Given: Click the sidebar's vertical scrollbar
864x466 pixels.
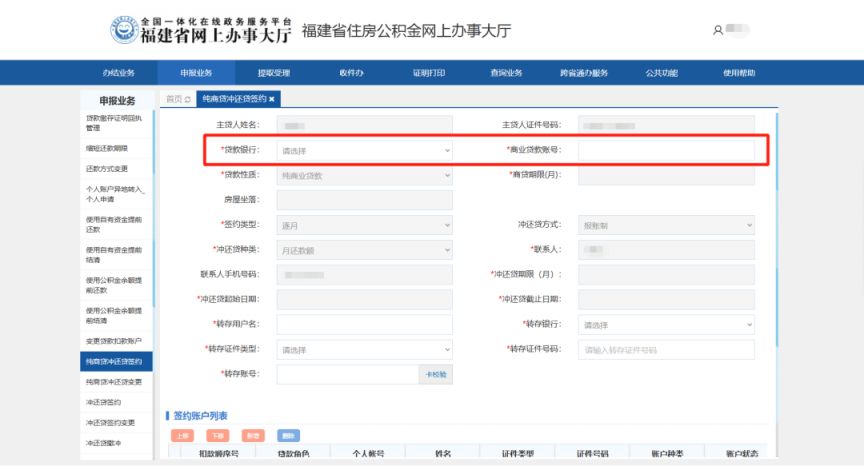Looking at the screenshot, I should point(154,209).
